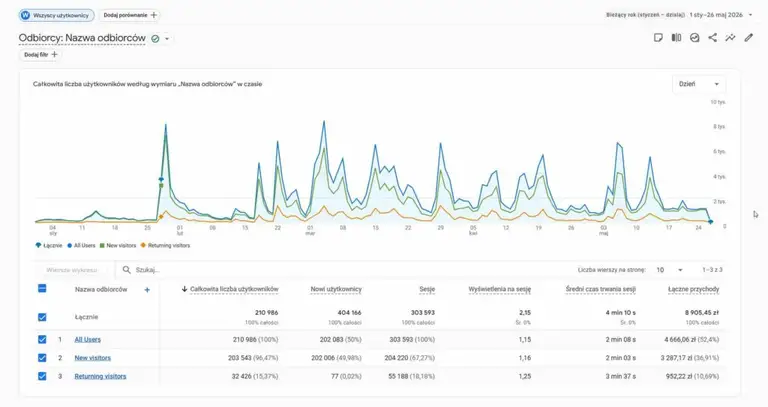Viewport: 768px width, 407px height.
Task: Open the insights check-circle icon
Action: coord(695,38)
